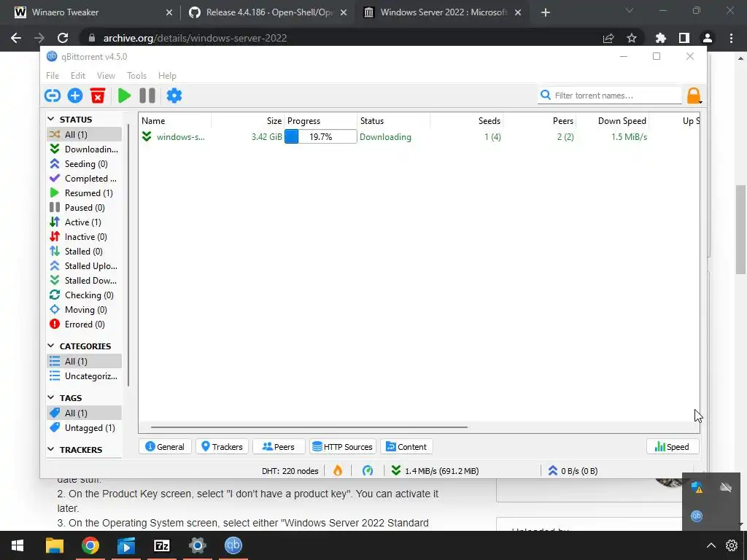
Task: Toggle alternative speed limits speedometer icon
Action: 368,471
